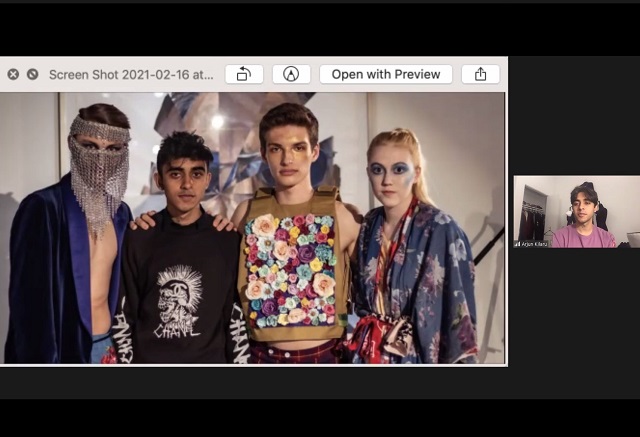
Task: Click the Share icon in the toolbar
Action: coord(480,74)
